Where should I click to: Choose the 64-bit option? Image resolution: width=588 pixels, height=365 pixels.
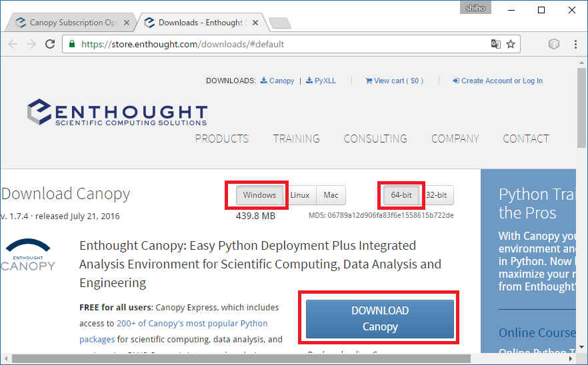click(401, 195)
